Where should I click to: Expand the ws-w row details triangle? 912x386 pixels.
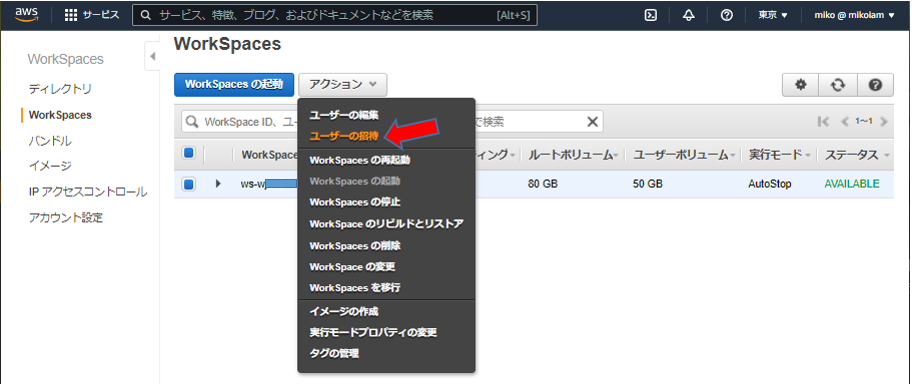pos(219,184)
